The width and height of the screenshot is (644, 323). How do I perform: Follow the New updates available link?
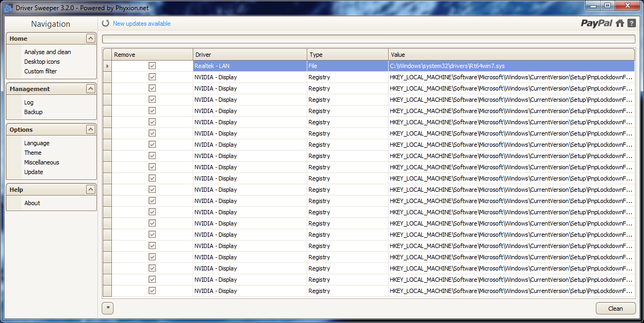pos(142,24)
